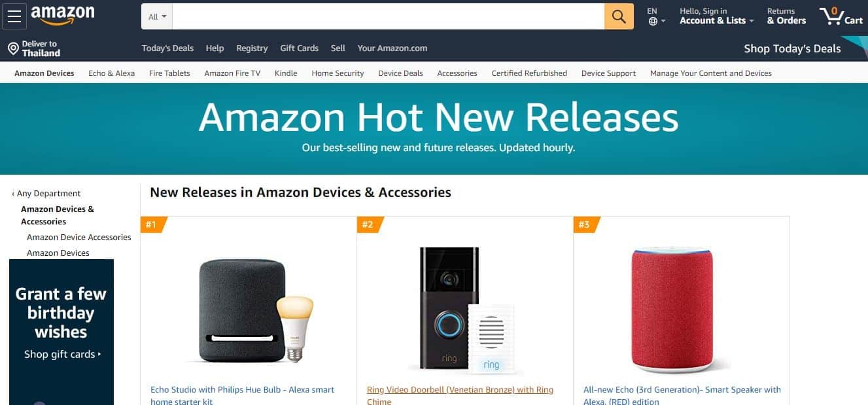Open the Echo & Alexa tab
The width and height of the screenshot is (868, 405).
point(112,73)
